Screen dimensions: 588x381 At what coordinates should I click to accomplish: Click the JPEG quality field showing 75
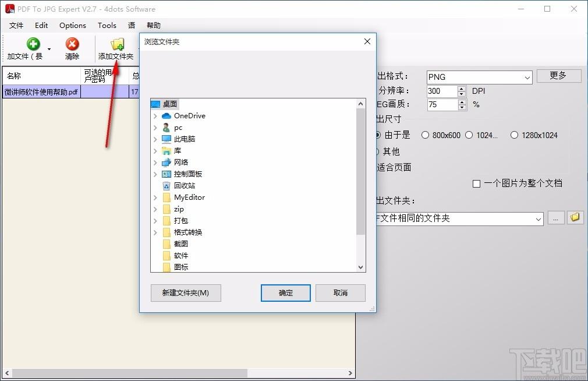click(x=442, y=105)
